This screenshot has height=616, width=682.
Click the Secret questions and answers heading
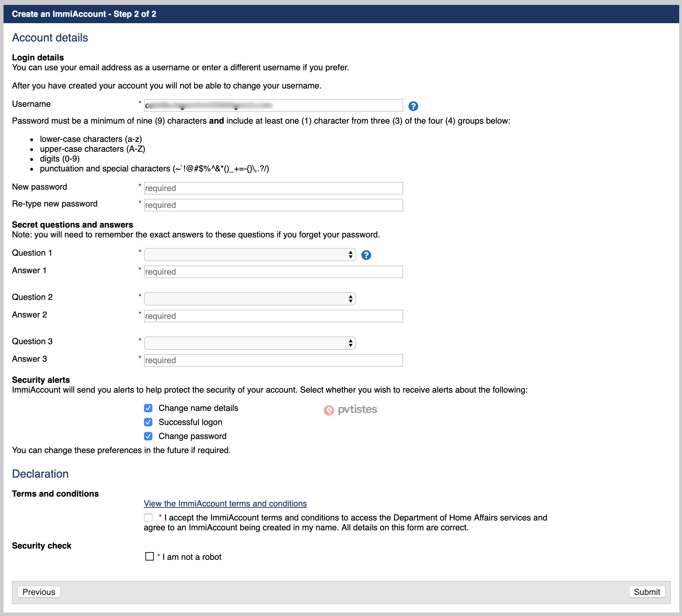click(x=72, y=225)
